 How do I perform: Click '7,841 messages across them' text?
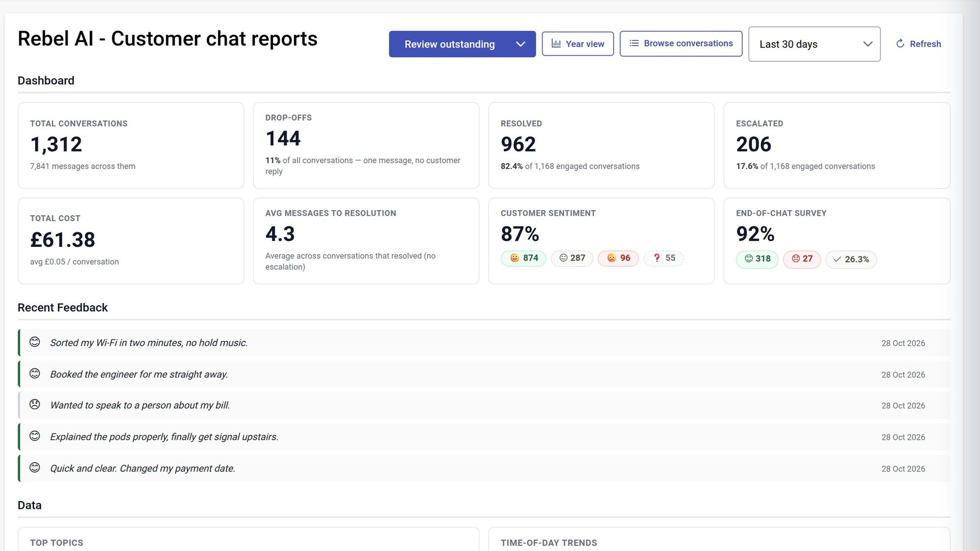click(x=83, y=166)
